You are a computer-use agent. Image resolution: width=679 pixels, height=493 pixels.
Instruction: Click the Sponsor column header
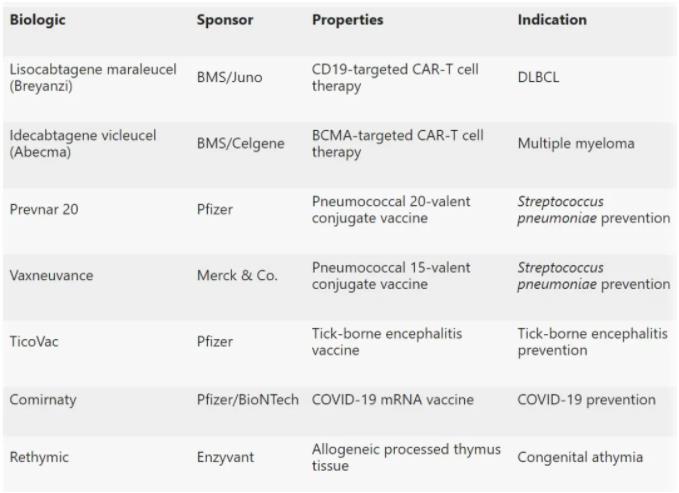225,20
